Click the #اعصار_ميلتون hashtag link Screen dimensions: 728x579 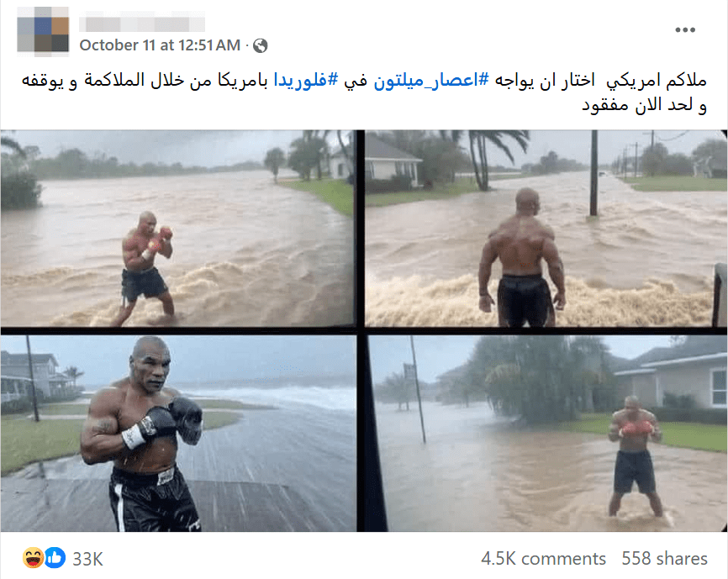click(431, 81)
